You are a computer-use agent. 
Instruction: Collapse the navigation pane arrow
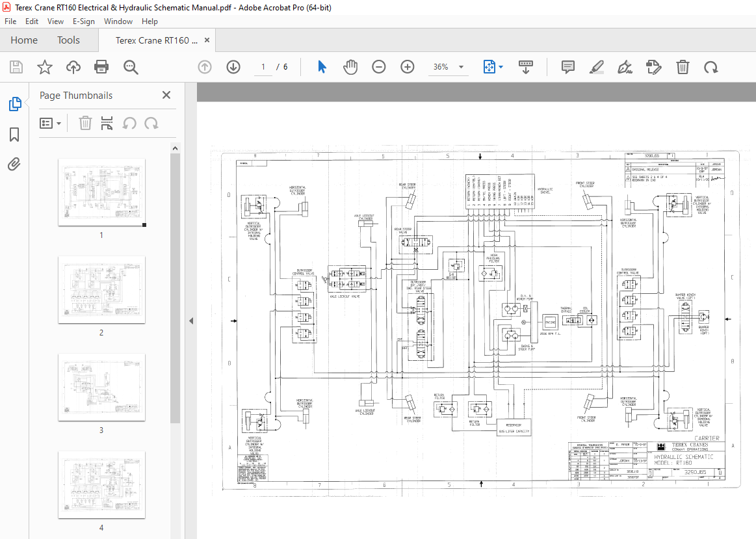pos(191,321)
